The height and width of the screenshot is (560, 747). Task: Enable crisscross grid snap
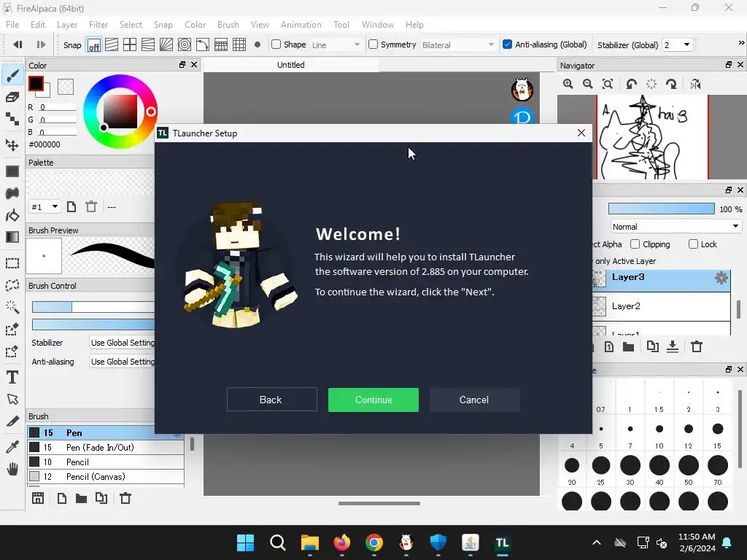(130, 44)
